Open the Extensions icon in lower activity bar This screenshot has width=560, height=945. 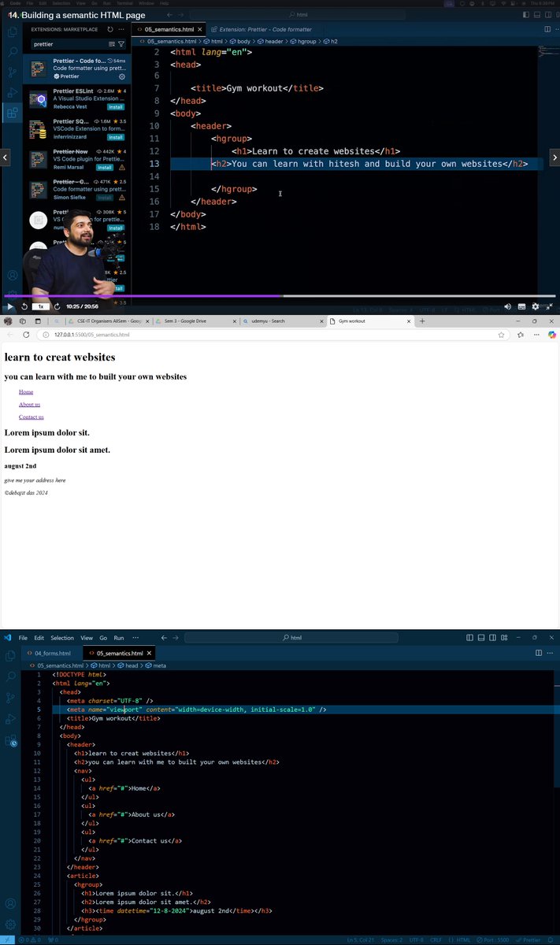10,740
